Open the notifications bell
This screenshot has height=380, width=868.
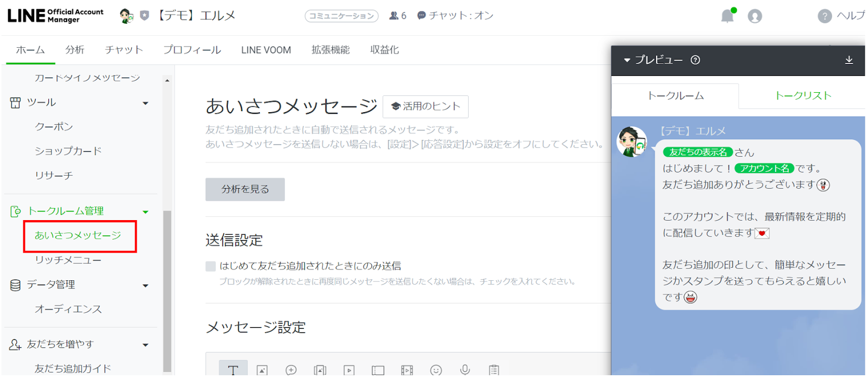tap(727, 16)
